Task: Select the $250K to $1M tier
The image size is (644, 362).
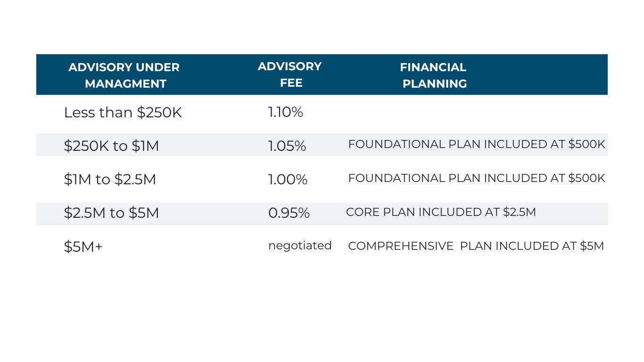Action: 112,146
